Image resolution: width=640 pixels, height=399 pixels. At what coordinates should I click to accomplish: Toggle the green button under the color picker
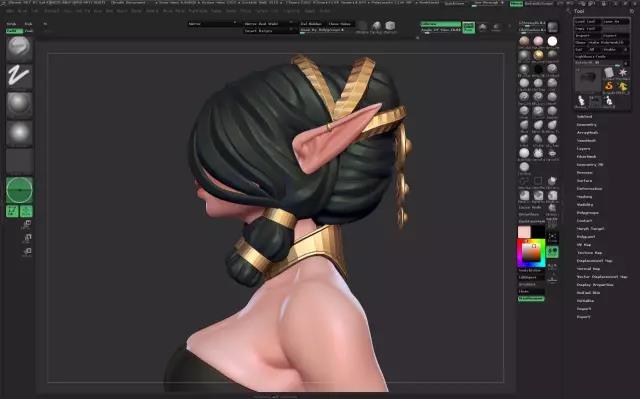(x=531, y=299)
